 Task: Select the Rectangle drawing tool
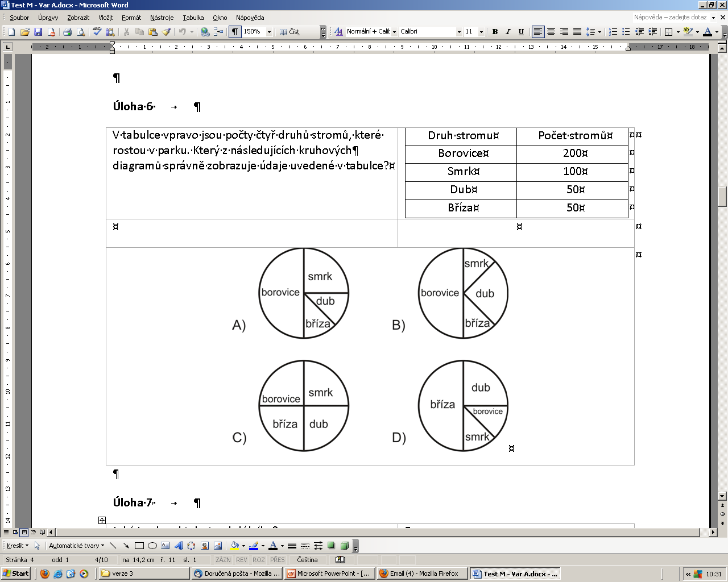pos(139,546)
